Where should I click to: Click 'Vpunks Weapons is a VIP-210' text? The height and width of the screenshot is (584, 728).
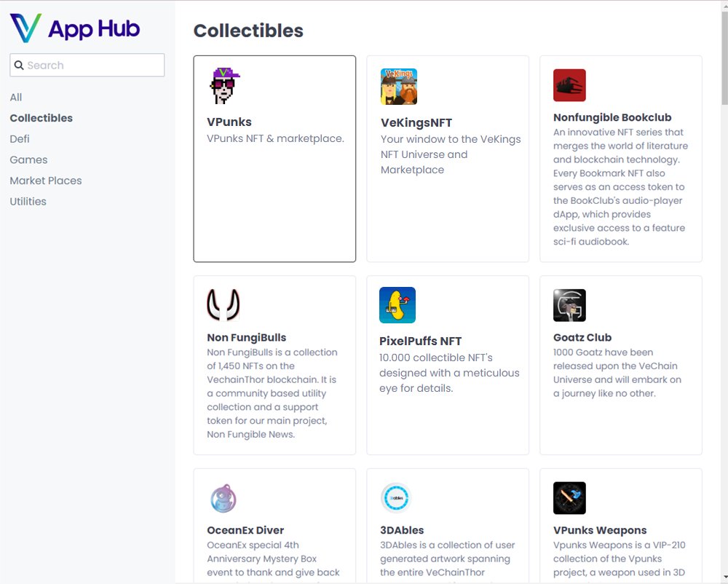tap(619, 545)
